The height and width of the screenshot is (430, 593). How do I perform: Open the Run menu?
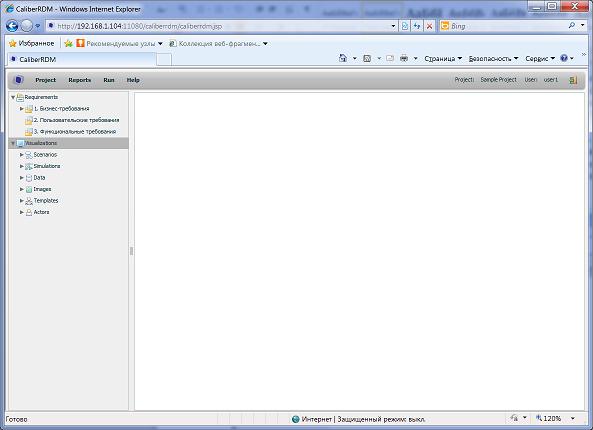109,80
